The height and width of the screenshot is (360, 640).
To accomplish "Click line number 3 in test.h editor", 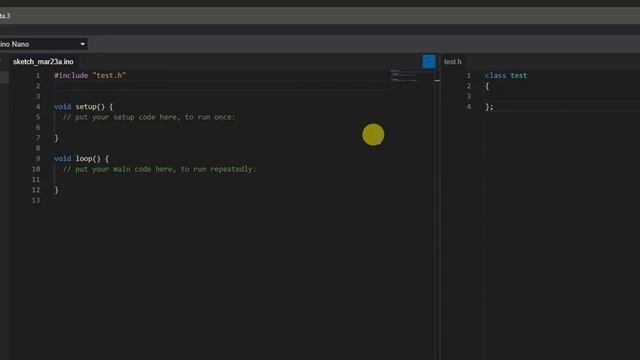I will (469, 96).
